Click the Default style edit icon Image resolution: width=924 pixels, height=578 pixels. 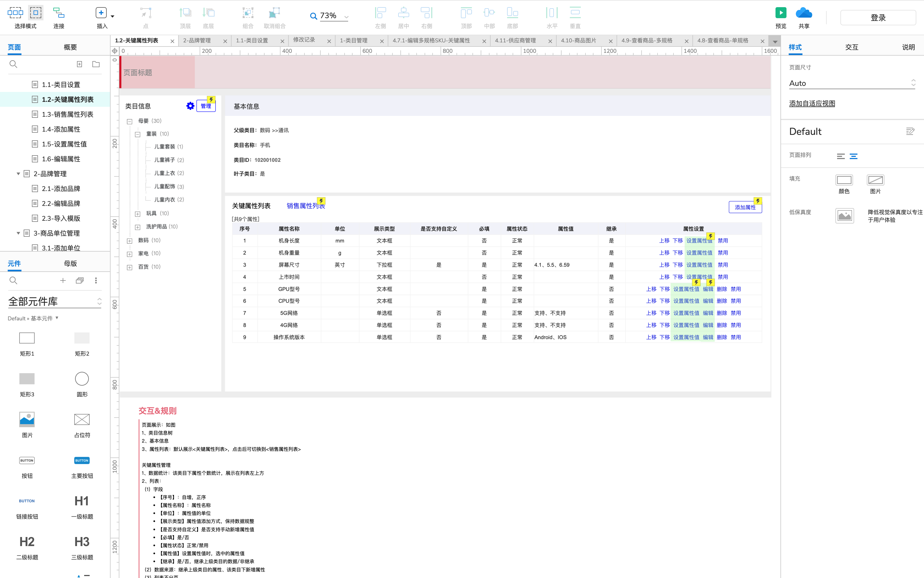pos(910,132)
